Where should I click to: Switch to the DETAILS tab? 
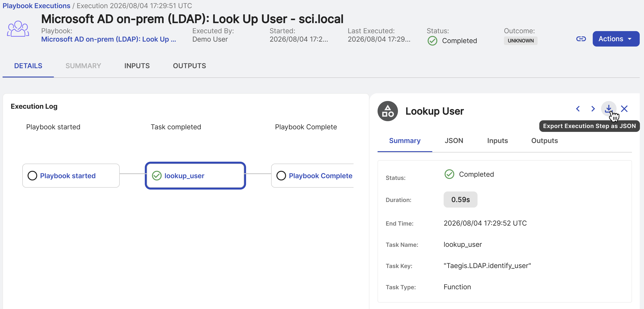tap(28, 66)
